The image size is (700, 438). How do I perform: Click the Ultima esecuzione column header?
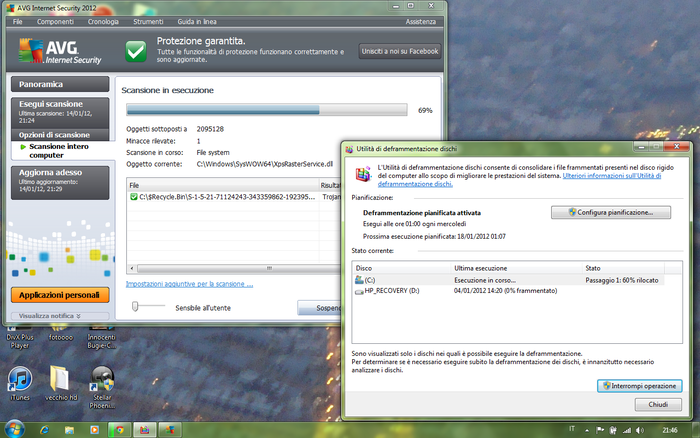(x=517, y=268)
